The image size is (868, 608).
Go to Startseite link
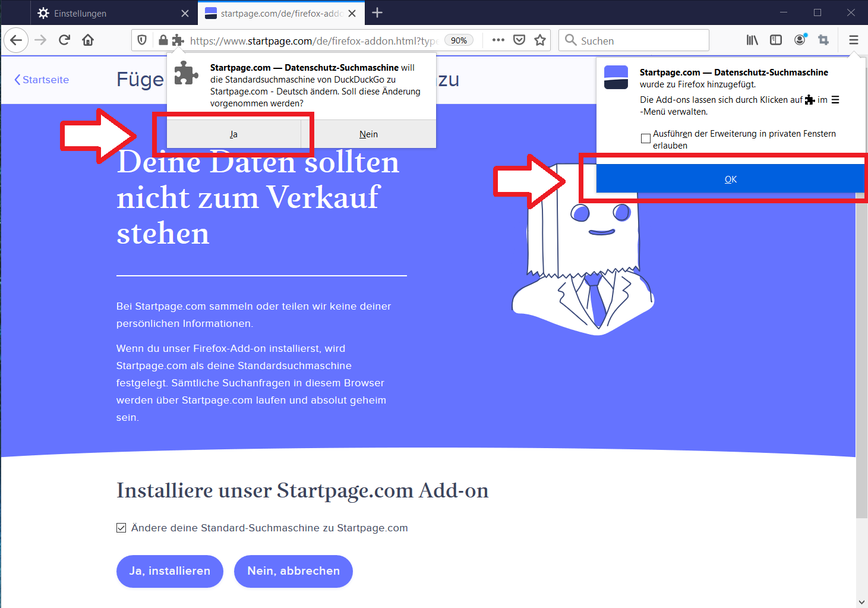click(42, 80)
